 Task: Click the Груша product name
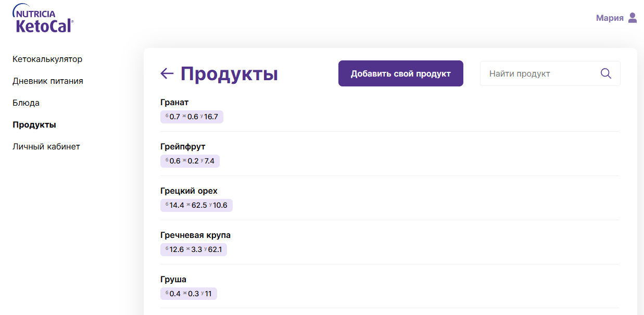point(173,279)
